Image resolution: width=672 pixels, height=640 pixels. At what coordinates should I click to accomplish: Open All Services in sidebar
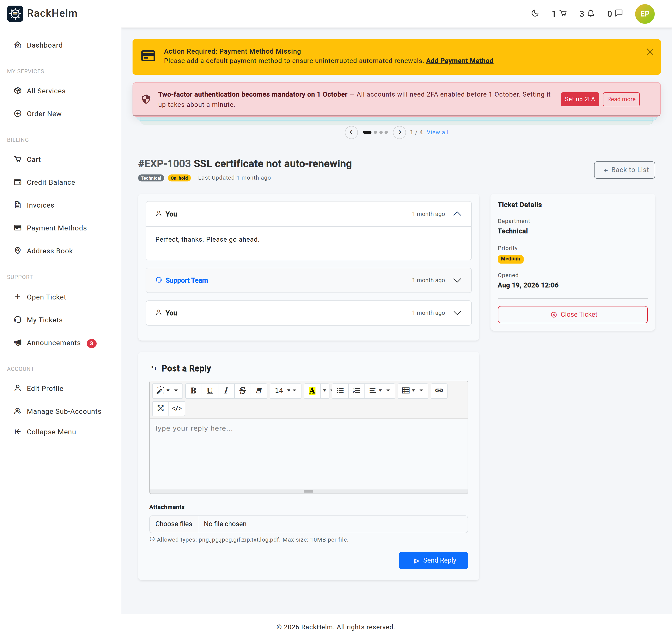(x=46, y=91)
